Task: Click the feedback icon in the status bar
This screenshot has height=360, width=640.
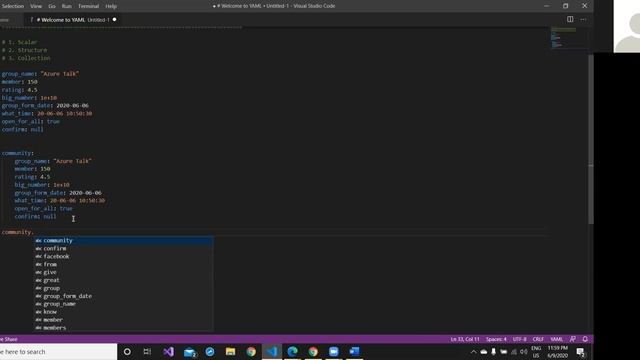Action: (x=573, y=339)
